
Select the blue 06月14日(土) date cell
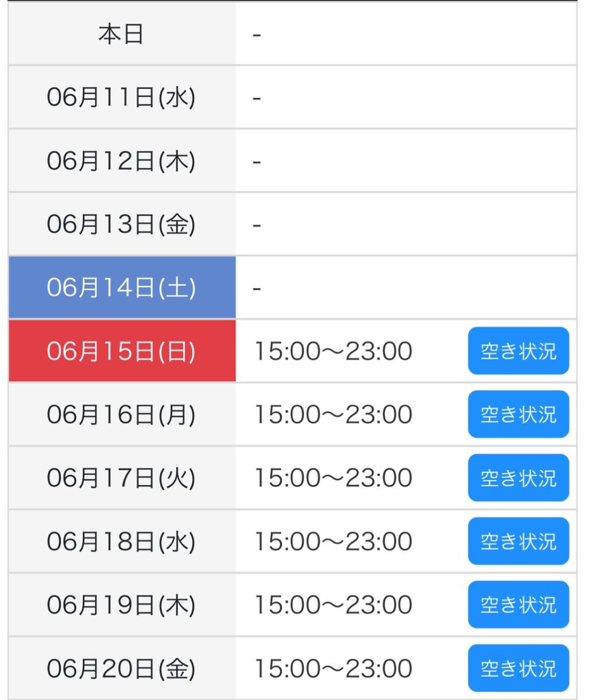[x=122, y=287]
